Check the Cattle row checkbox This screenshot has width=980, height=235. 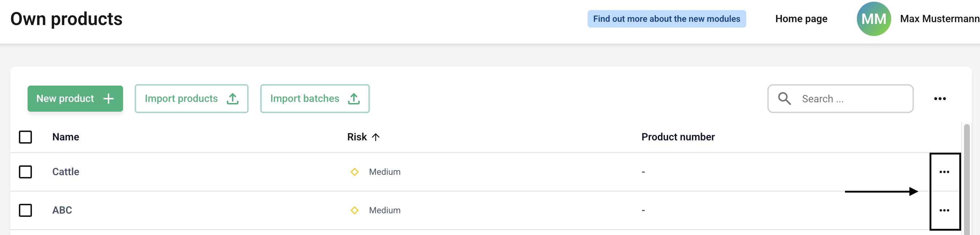[25, 172]
